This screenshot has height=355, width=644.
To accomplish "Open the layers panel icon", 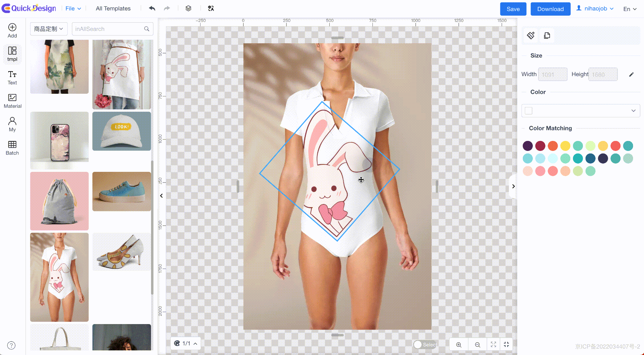I will point(188,8).
